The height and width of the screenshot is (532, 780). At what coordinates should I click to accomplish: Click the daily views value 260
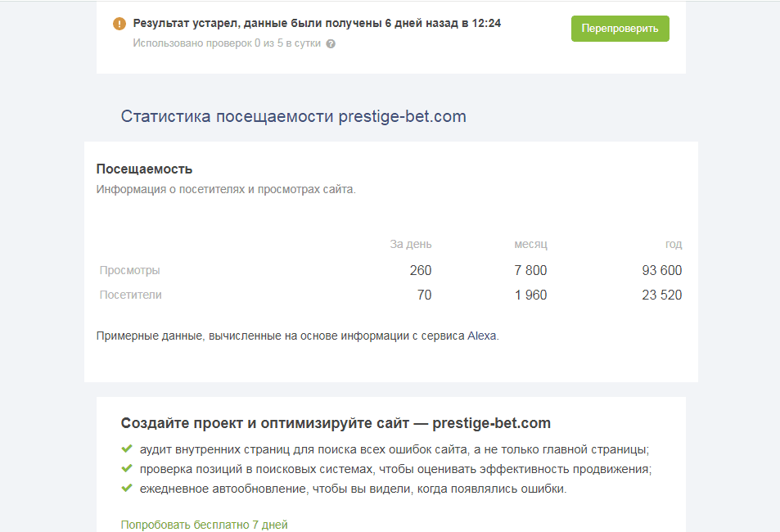point(420,270)
